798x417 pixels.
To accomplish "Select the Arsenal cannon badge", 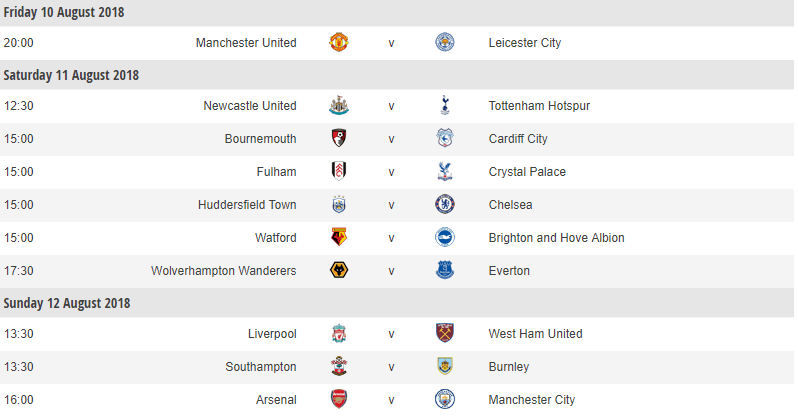I will click(x=338, y=399).
